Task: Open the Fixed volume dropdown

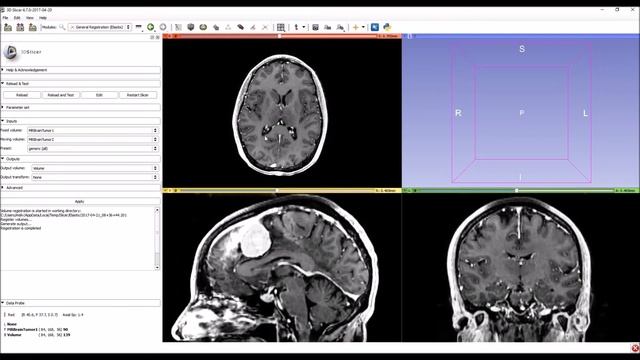Action: pyautogui.click(x=93, y=130)
